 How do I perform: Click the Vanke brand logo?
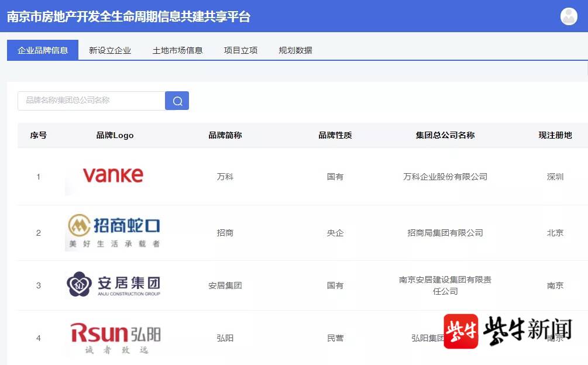(113, 175)
